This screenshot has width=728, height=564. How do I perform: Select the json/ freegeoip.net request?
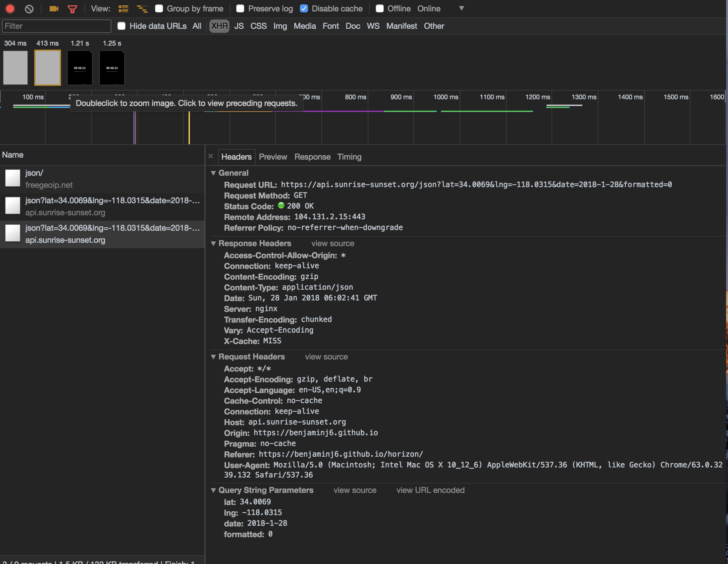tap(102, 179)
